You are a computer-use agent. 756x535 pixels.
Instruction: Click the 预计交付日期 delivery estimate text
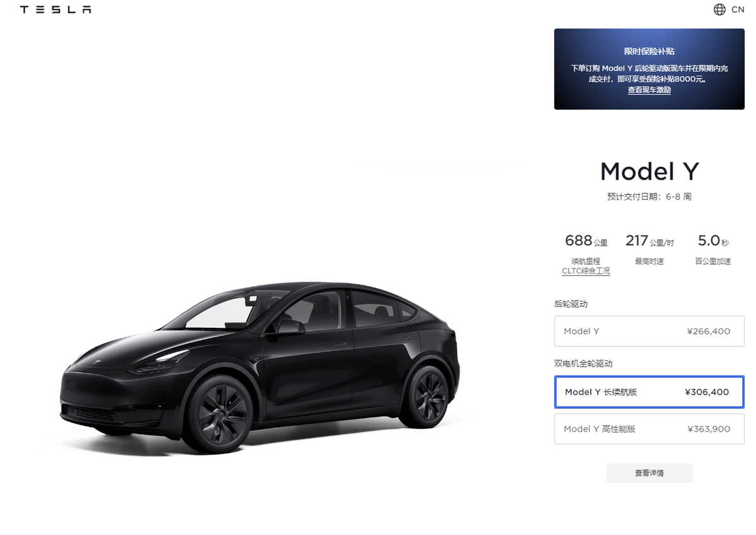tap(649, 197)
